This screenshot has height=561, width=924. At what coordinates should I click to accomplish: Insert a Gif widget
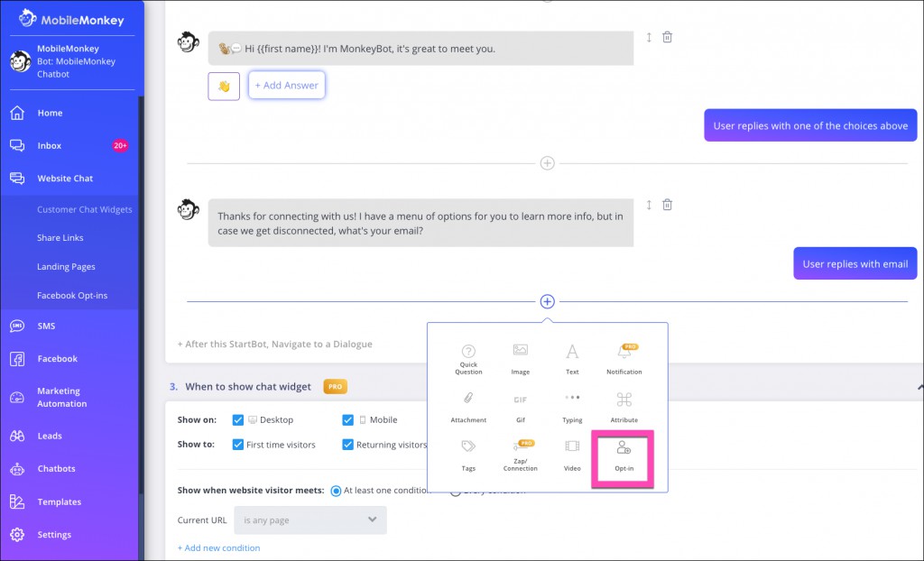point(521,407)
